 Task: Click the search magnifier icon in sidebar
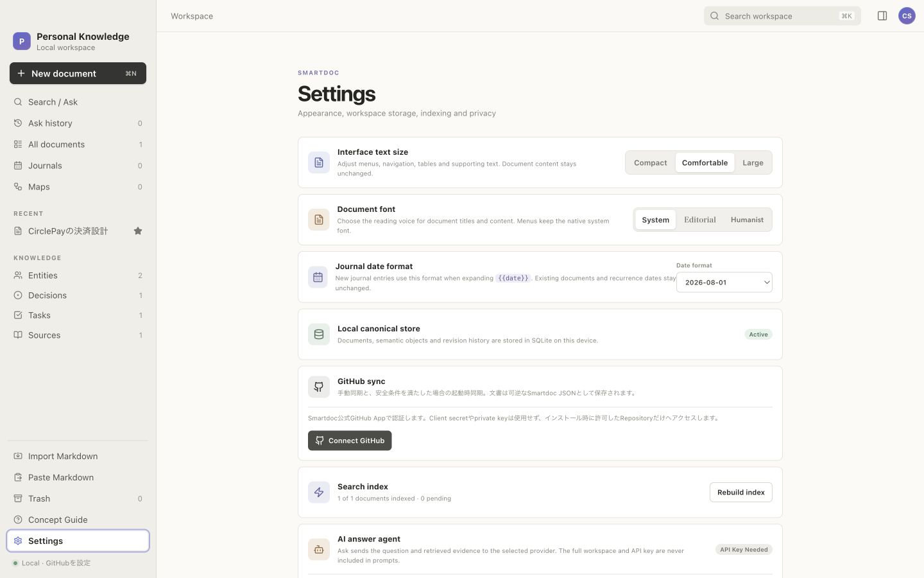[18, 101]
